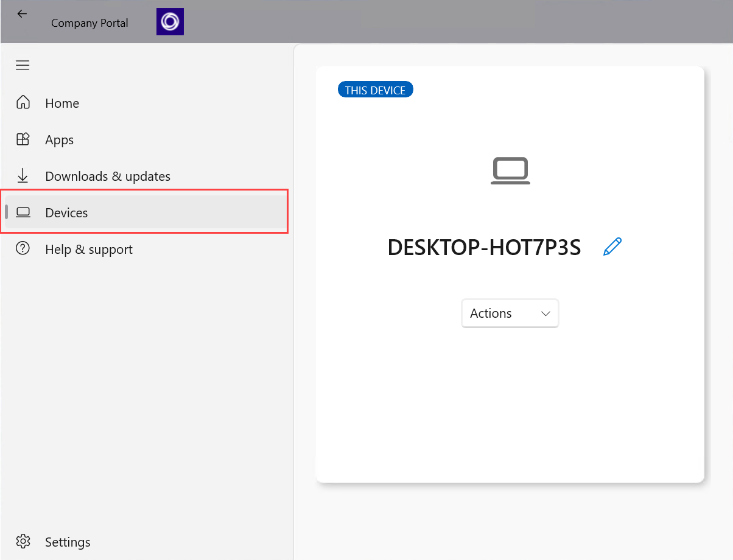Click the pencil icon to rename the device

coord(612,246)
